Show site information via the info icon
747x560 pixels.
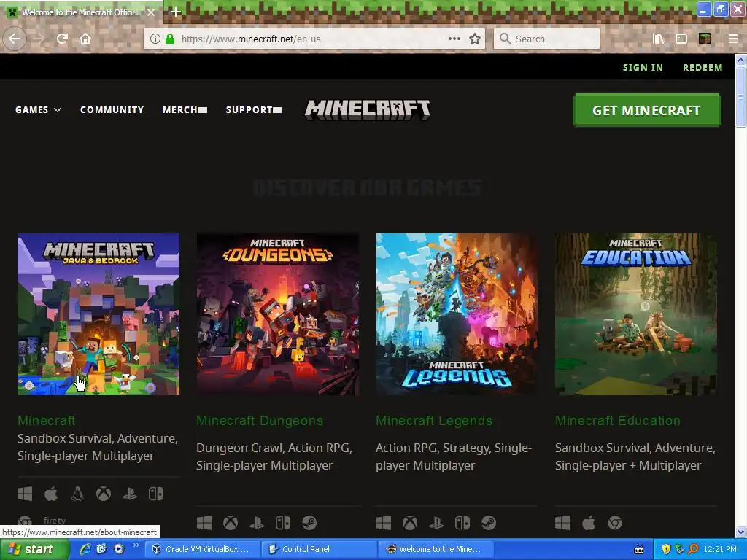point(155,39)
